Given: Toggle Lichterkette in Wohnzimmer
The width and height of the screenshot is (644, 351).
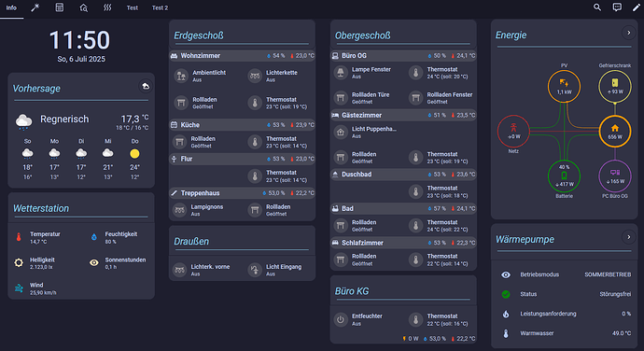Looking at the screenshot, I should pos(279,76).
